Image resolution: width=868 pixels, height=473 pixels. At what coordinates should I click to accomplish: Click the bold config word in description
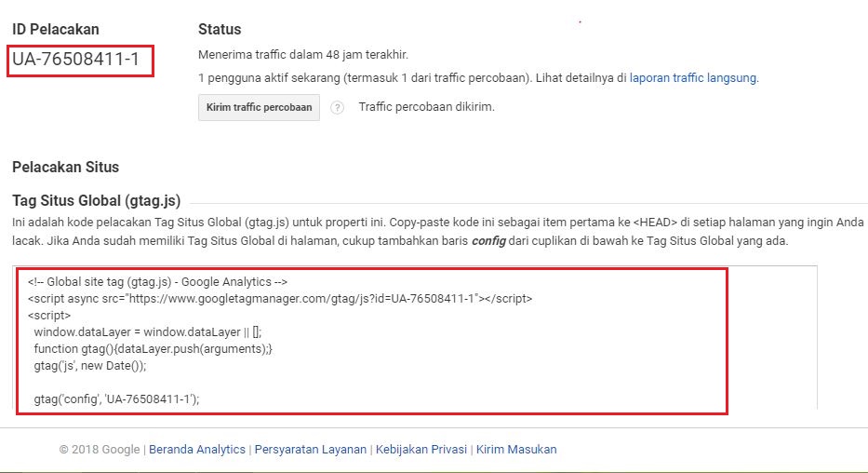click(488, 241)
